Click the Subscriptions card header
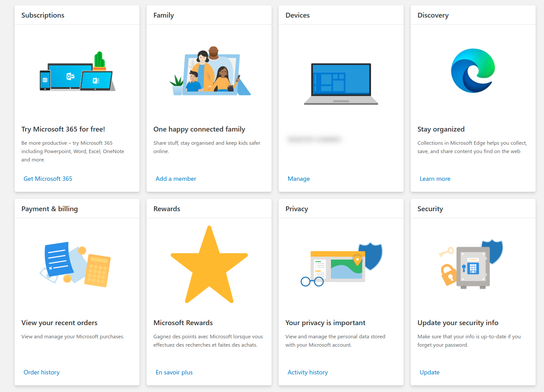Viewport: 544px width, 392px height. pos(43,15)
